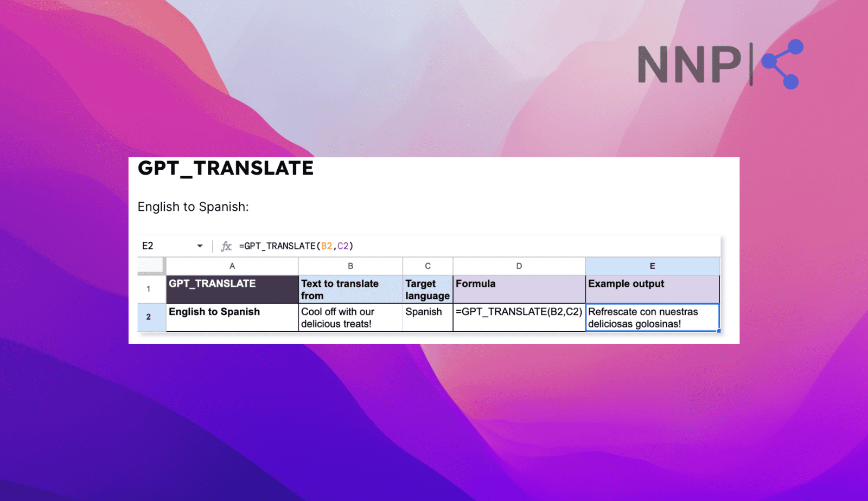
Task: Click the 'English to Spanish:' caption text
Action: click(193, 207)
